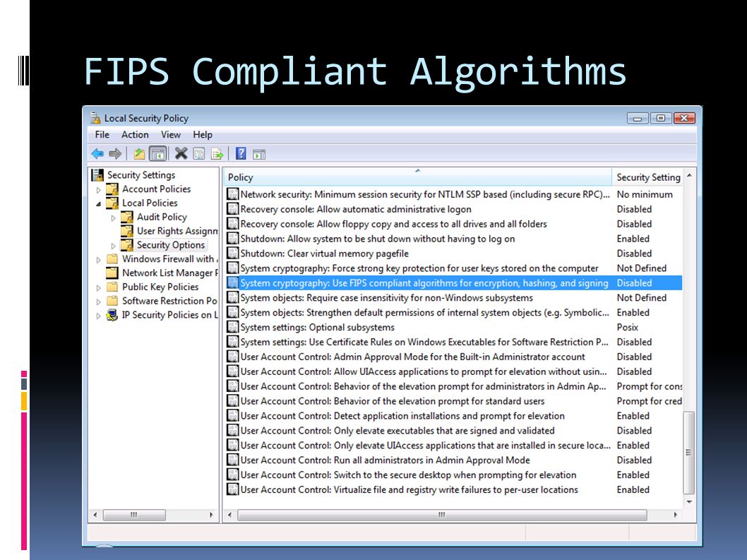This screenshot has width=747, height=560.
Task: Click the IP Security Policies computer icon
Action: (x=112, y=315)
